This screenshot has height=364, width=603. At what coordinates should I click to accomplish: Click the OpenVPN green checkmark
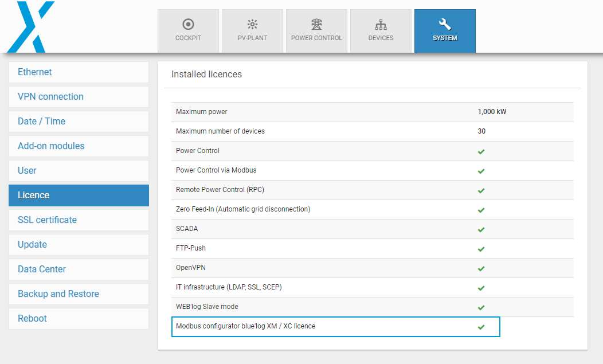tap(481, 268)
